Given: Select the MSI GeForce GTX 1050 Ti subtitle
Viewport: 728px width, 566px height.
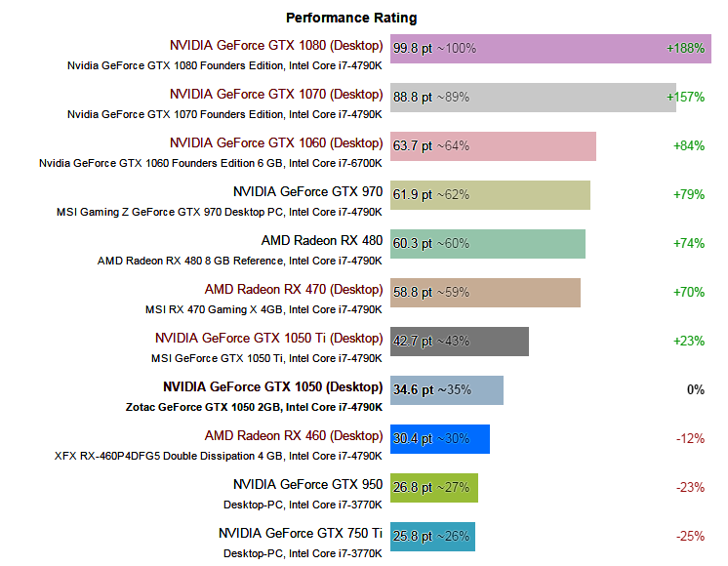Looking at the screenshot, I should [x=267, y=358].
